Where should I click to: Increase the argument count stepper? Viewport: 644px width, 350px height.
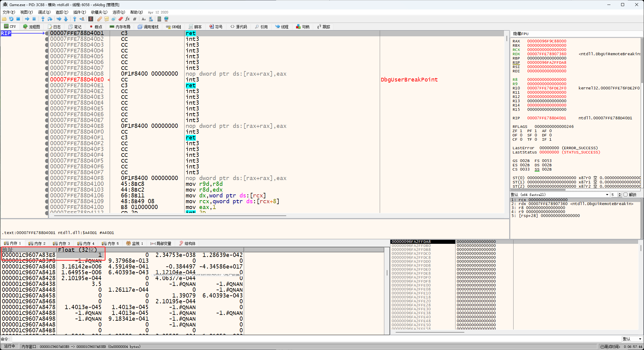pyautogui.click(x=620, y=193)
